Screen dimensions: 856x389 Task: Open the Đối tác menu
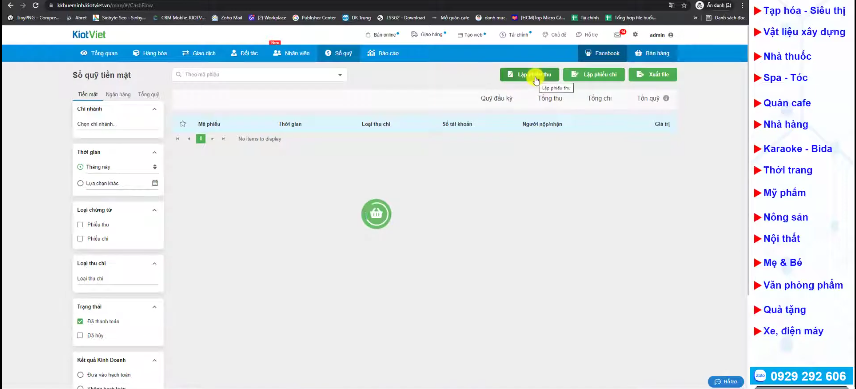[x=244, y=53]
